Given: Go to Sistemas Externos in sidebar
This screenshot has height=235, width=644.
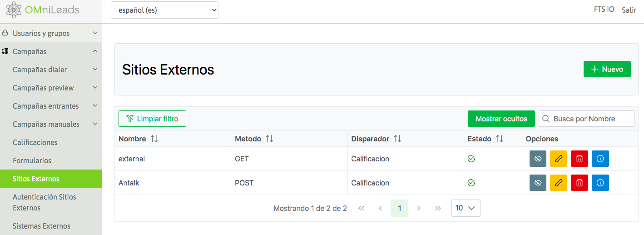Looking at the screenshot, I should [41, 226].
